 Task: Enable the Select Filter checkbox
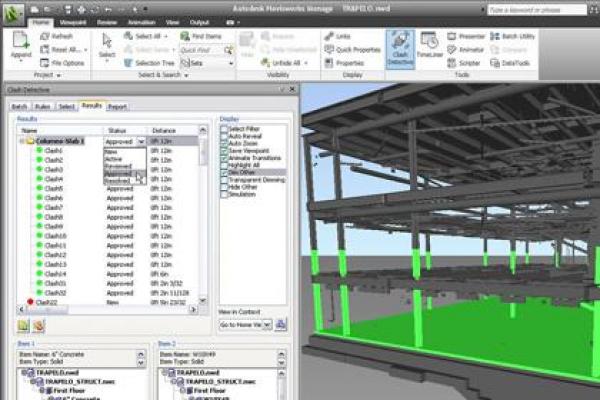tap(224, 129)
